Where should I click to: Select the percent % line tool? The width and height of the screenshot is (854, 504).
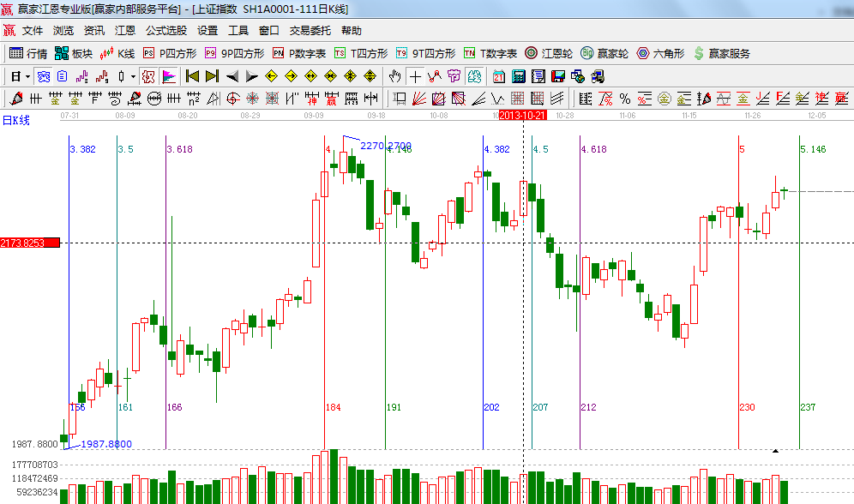point(624,99)
